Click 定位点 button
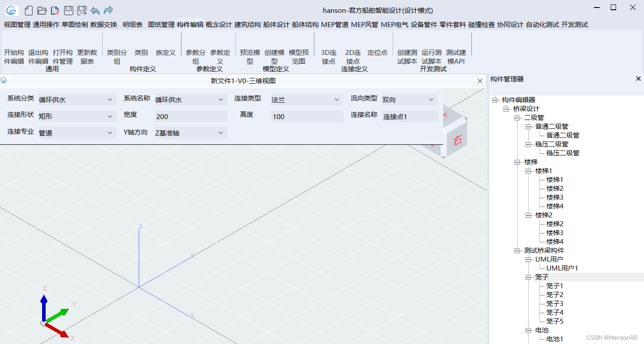Image resolution: width=644 pixels, height=344 pixels. pyautogui.click(x=378, y=52)
